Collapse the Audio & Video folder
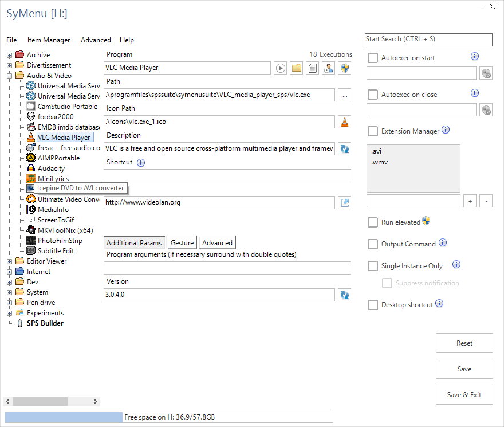The image size is (504, 427). click(x=9, y=76)
